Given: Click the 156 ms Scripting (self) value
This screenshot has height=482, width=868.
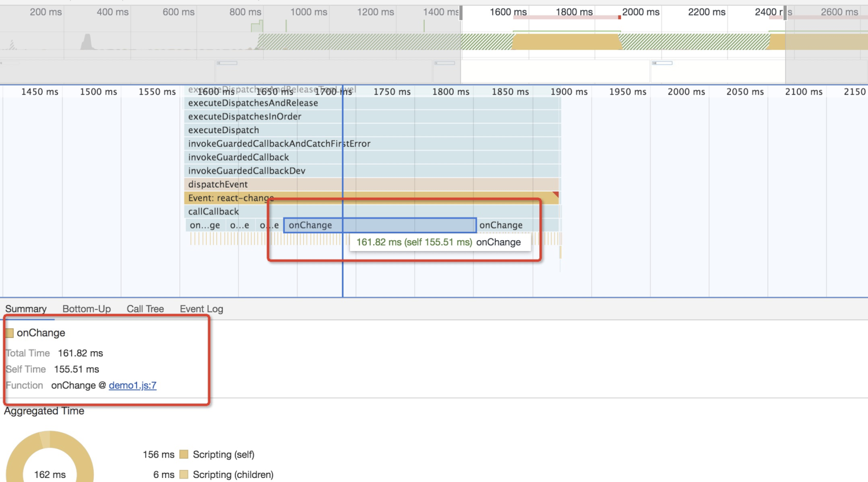Looking at the screenshot, I should pos(159,454).
